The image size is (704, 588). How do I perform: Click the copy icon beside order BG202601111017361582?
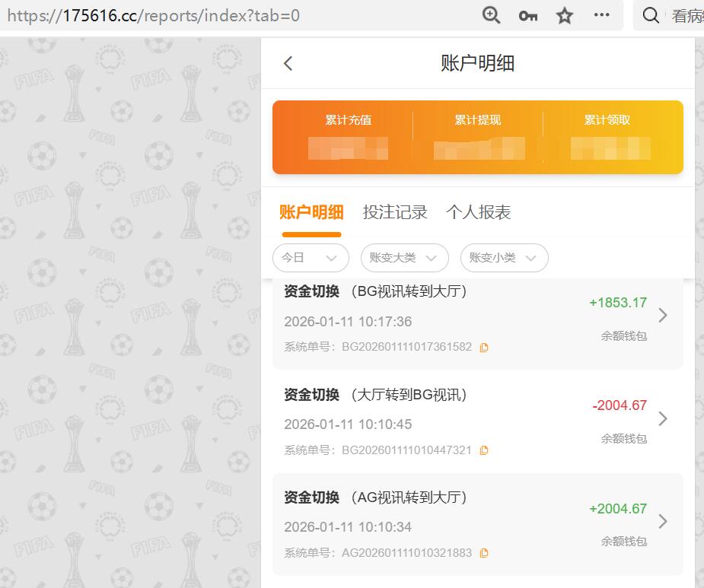pos(485,347)
